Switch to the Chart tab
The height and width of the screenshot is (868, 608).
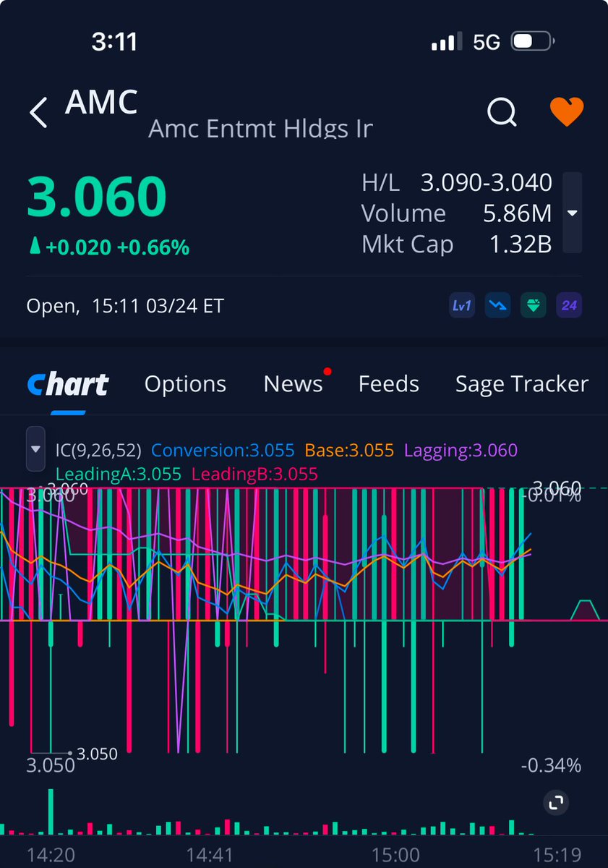pos(67,384)
